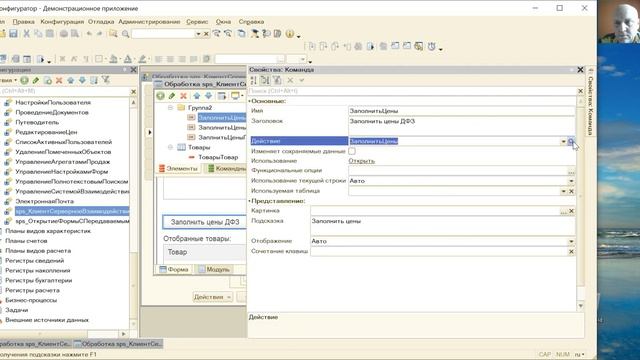Viewport: 640px width, 360px height.
Task: Collapse the Товары tree node
Action: click(x=170, y=147)
